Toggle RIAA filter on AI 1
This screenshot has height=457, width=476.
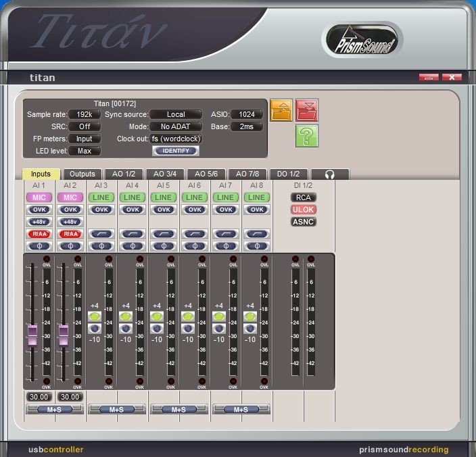(x=39, y=234)
